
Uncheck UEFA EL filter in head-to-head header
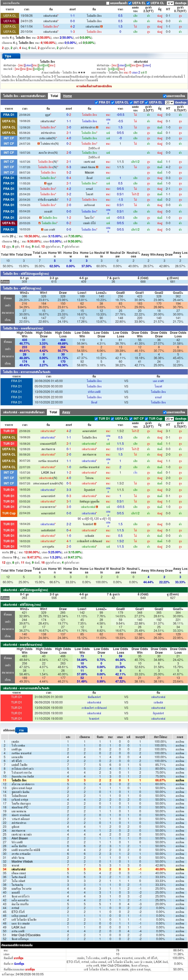point(130,3)
